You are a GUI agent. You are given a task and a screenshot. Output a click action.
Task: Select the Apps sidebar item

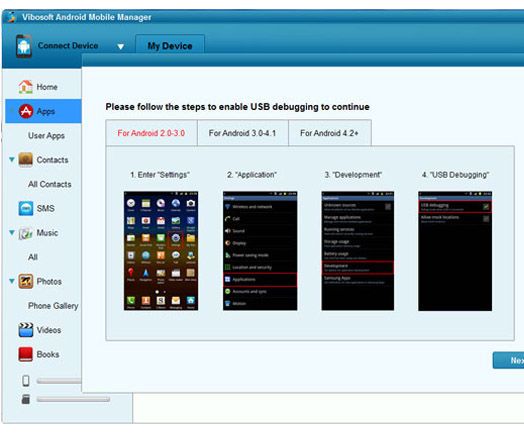coord(43,111)
